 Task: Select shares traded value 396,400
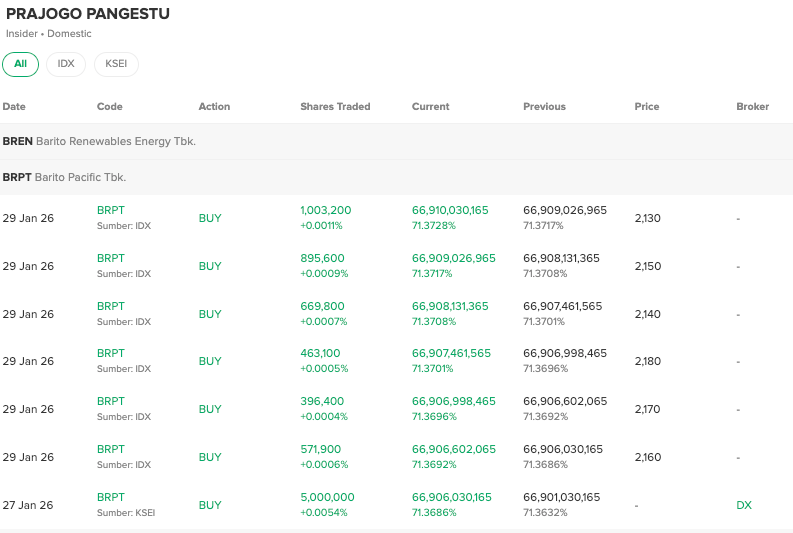point(322,402)
